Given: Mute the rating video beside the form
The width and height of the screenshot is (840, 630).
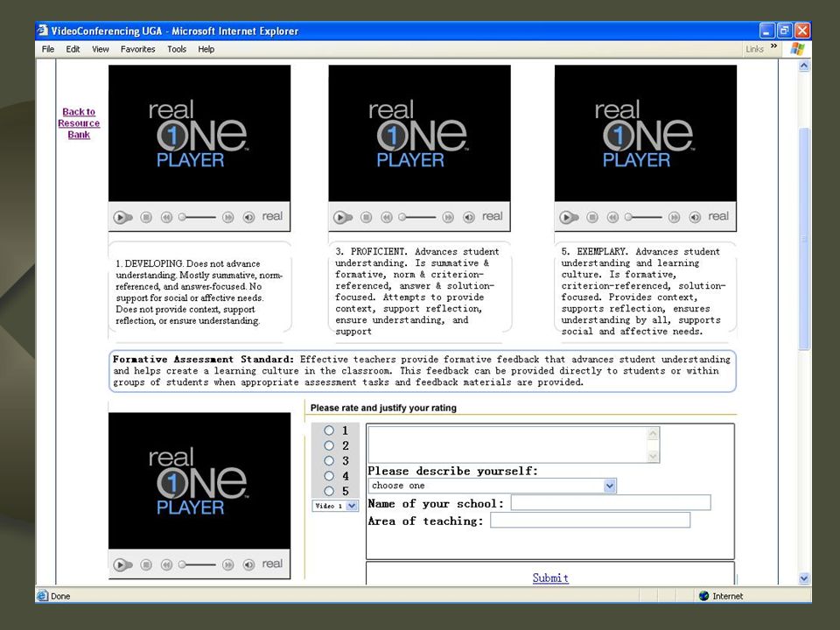Looking at the screenshot, I should pyautogui.click(x=248, y=564).
